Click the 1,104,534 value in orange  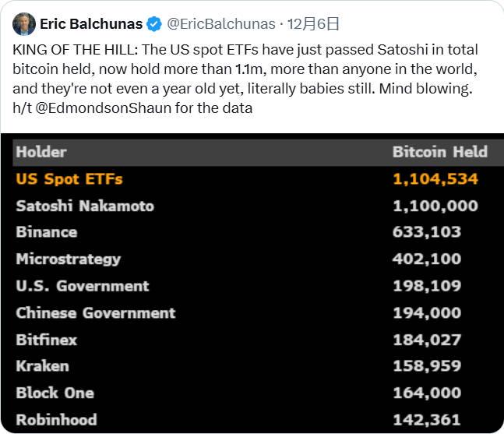click(x=435, y=179)
